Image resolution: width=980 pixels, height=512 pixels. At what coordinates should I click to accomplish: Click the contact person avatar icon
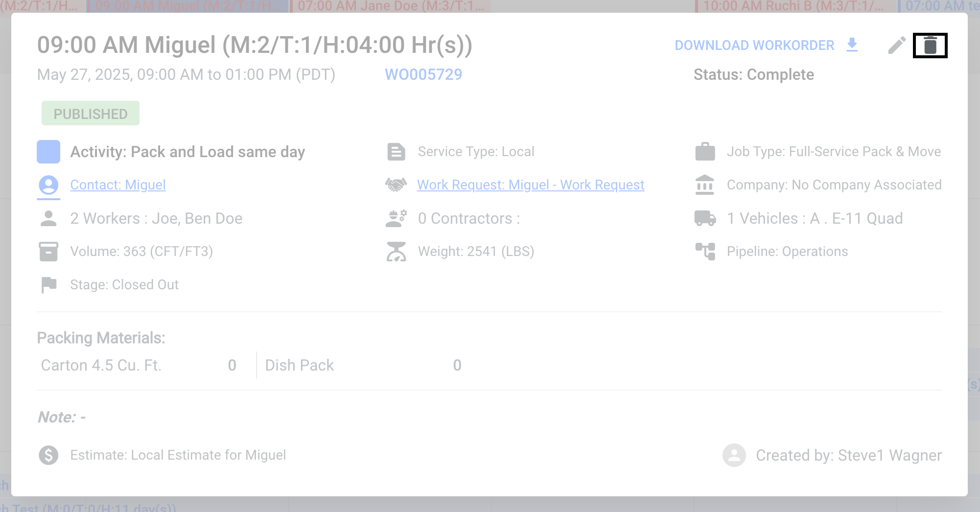48,185
